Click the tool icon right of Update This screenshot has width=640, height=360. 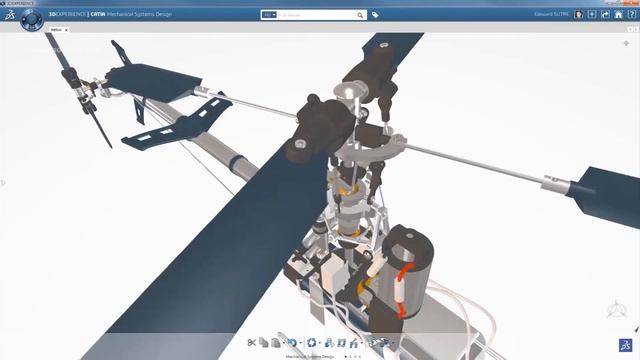(329, 343)
